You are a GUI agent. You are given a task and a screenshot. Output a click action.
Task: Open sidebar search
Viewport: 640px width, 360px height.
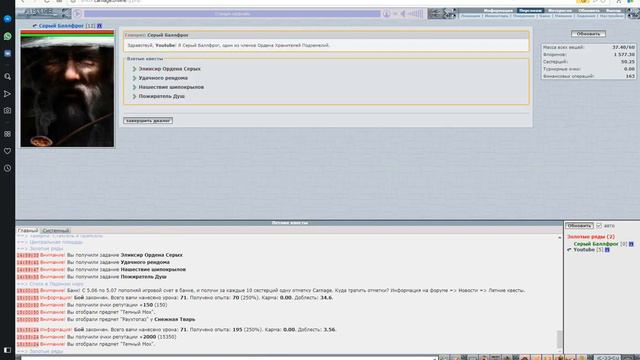point(7,77)
